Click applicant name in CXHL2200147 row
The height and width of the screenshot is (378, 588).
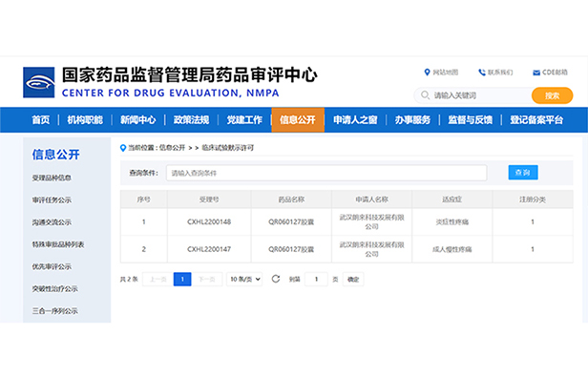pos(372,249)
